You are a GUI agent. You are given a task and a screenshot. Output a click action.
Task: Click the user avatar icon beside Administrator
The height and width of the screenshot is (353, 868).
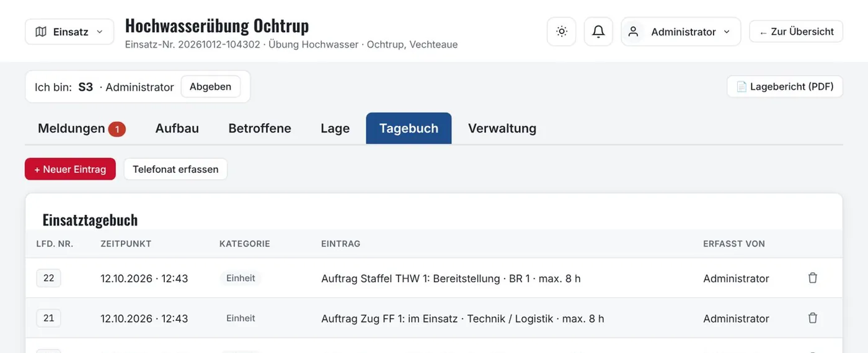(x=633, y=32)
